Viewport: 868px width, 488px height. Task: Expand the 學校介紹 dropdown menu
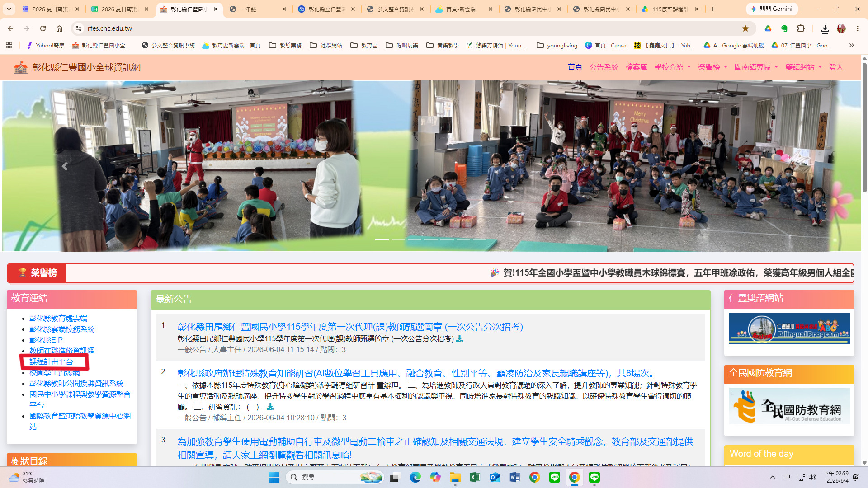673,67
